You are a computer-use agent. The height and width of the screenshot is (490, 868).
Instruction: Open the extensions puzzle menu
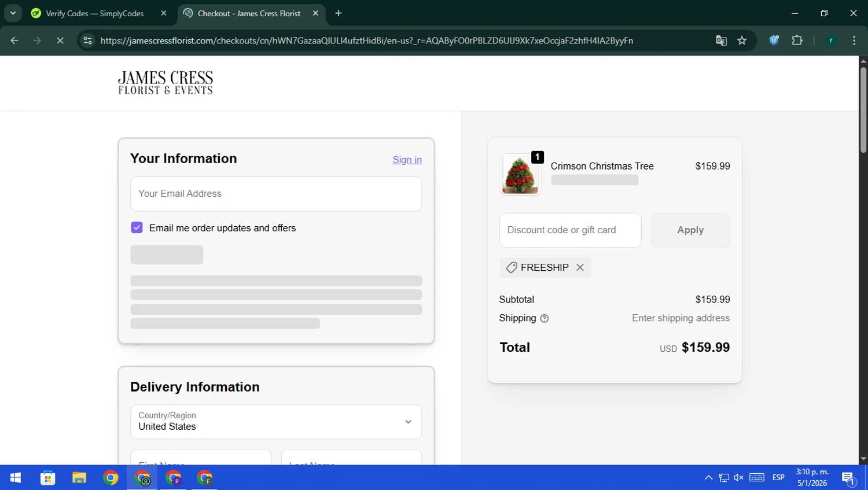[x=797, y=40]
